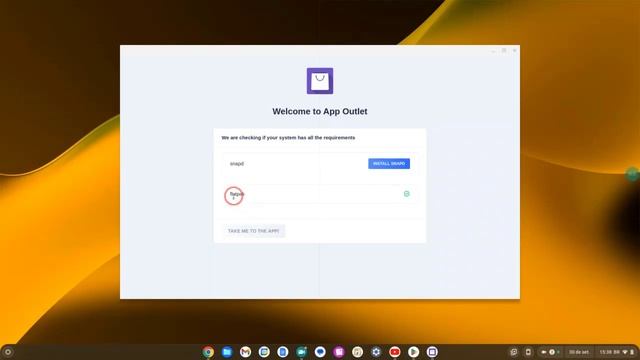Open the Files app from the shelf
The image size is (640, 360).
pos(227,352)
